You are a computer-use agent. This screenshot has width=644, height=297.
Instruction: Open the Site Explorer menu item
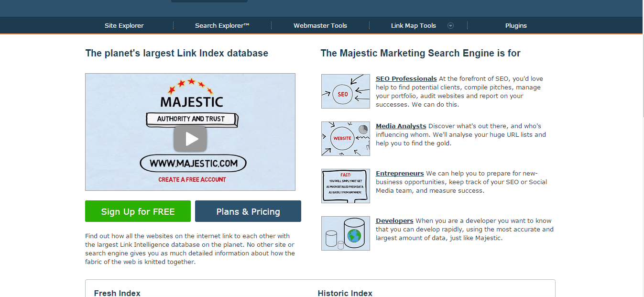tap(124, 26)
